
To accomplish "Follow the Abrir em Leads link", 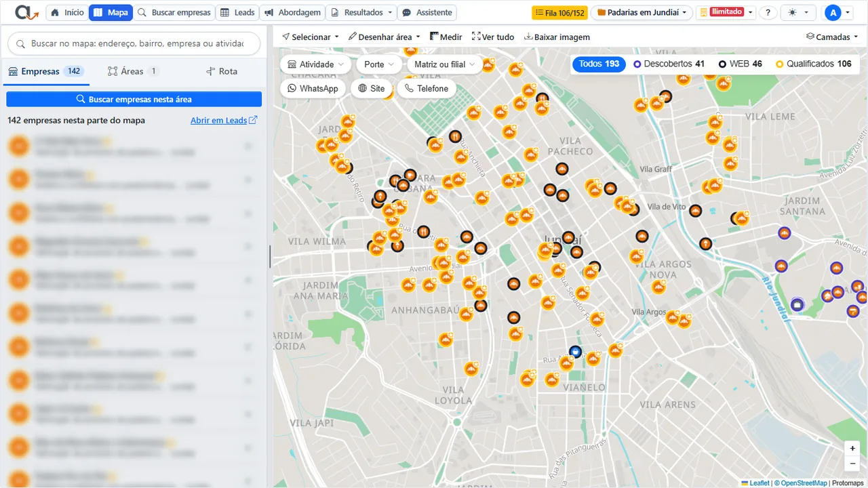I will pos(224,120).
